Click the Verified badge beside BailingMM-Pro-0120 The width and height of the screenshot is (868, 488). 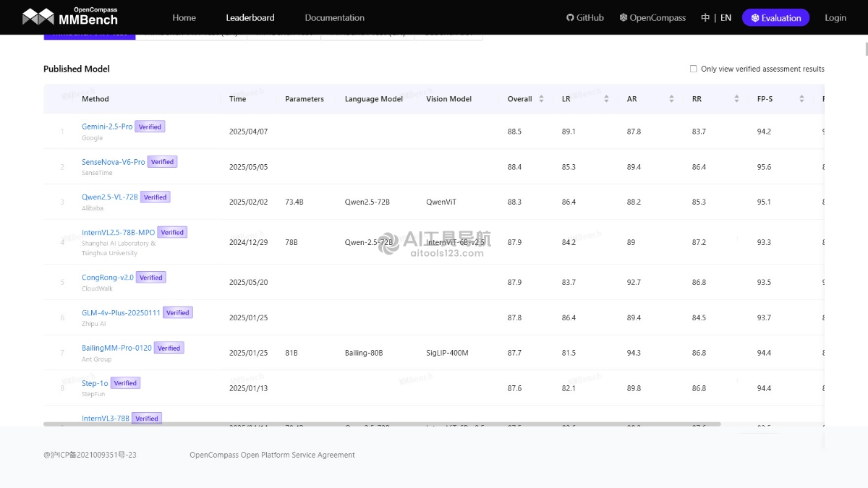[x=169, y=348]
